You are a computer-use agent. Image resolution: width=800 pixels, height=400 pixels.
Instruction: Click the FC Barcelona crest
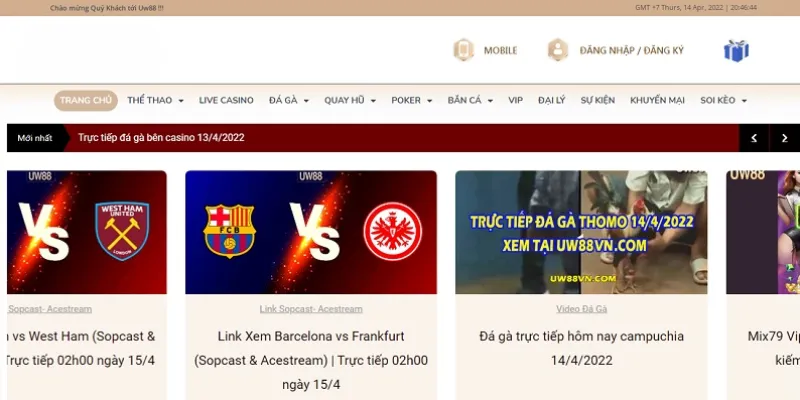click(229, 231)
